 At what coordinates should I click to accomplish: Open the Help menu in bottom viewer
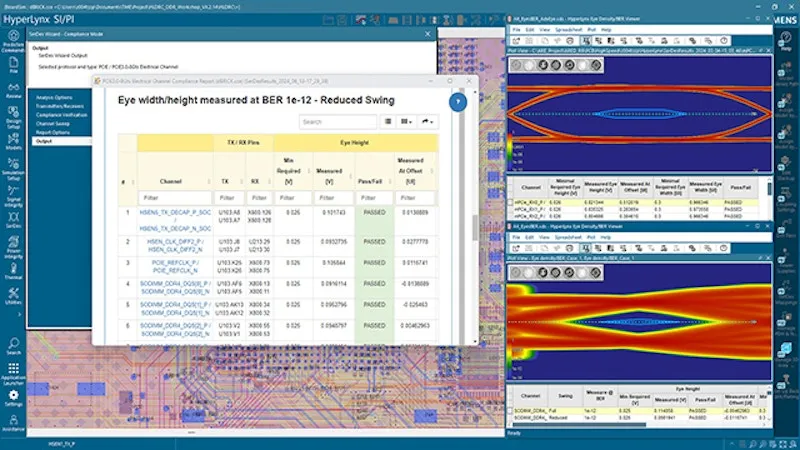coord(605,237)
